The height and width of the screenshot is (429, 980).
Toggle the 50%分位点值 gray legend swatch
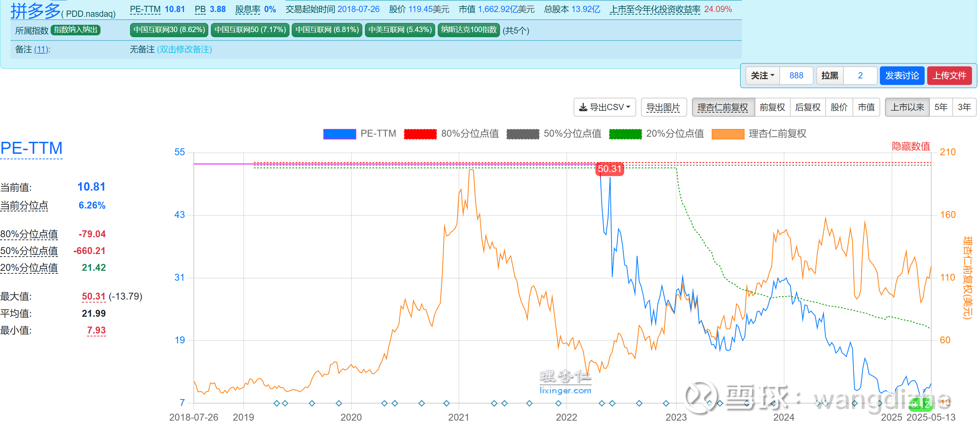tap(523, 134)
